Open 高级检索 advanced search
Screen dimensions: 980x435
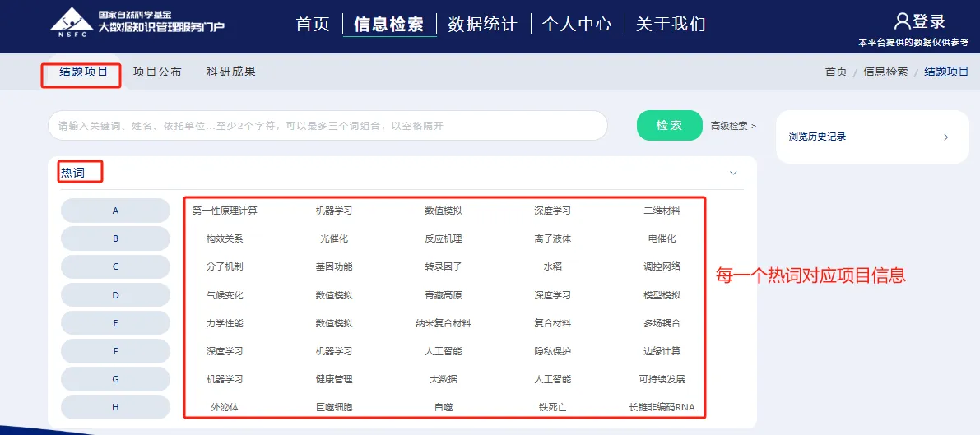(x=732, y=126)
